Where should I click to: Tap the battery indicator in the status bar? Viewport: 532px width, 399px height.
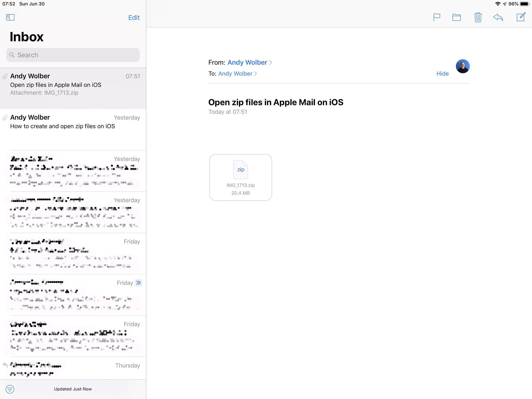pos(525,4)
